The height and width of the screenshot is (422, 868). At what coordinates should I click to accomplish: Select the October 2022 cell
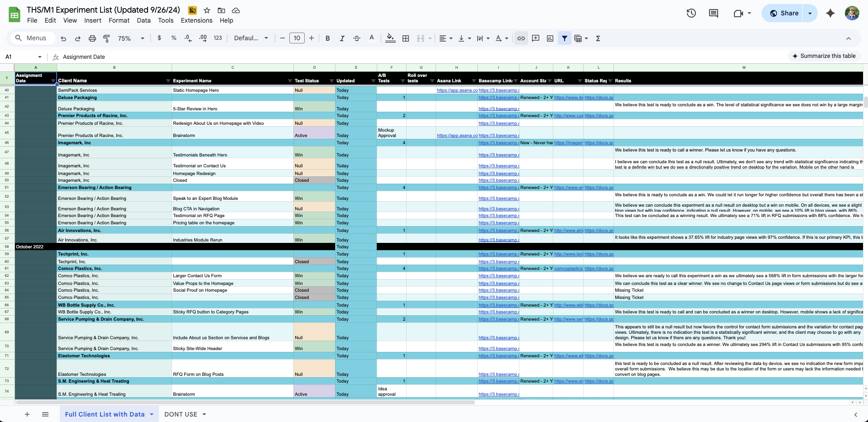36,247
